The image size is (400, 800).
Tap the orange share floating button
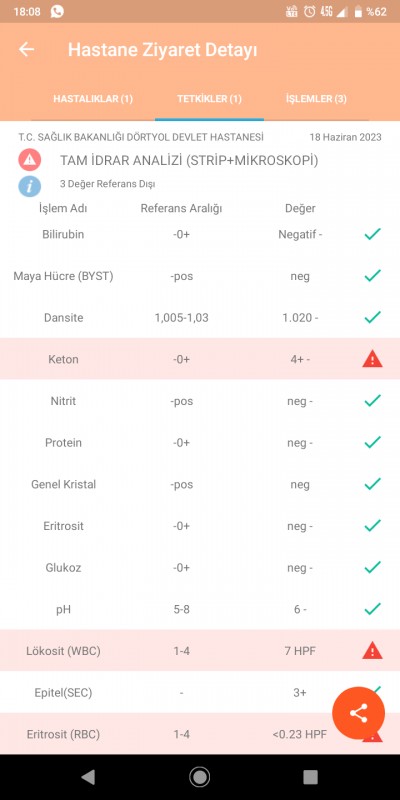(359, 713)
